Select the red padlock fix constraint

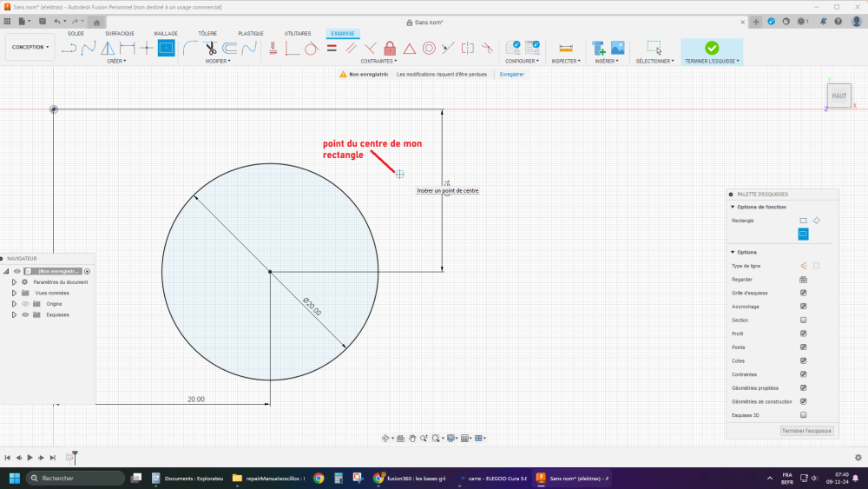(x=390, y=48)
